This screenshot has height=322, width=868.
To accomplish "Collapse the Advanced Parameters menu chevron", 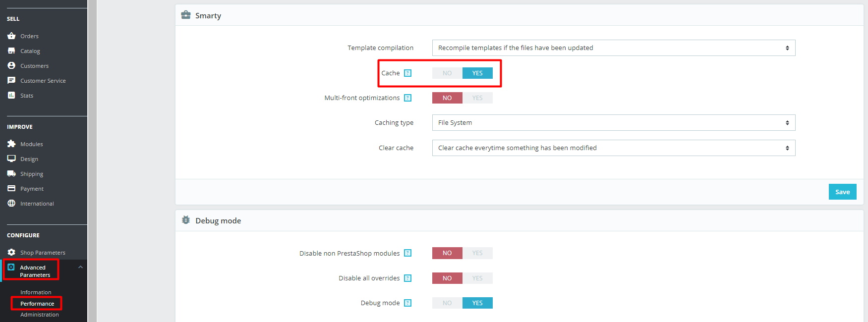I will pyautogui.click(x=80, y=267).
